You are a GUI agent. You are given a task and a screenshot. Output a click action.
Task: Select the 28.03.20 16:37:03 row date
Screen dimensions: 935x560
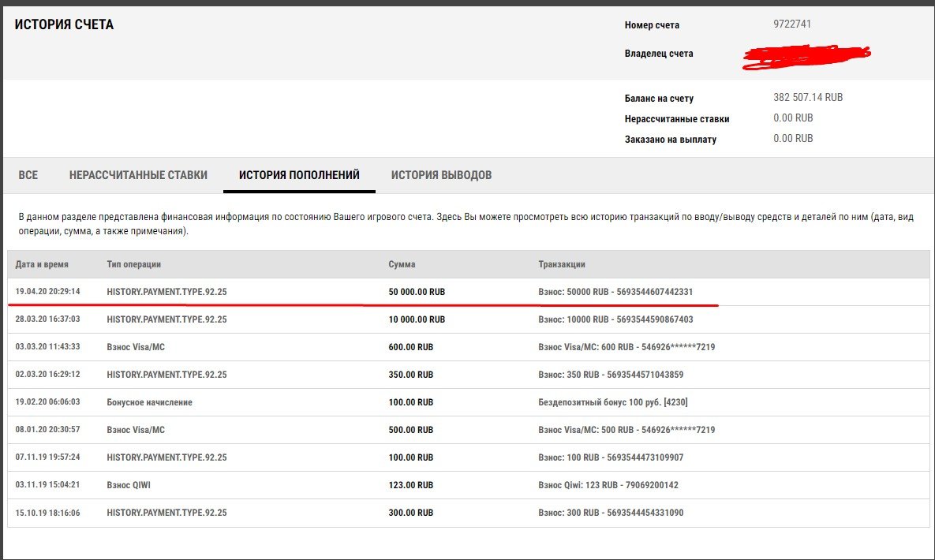coord(47,319)
